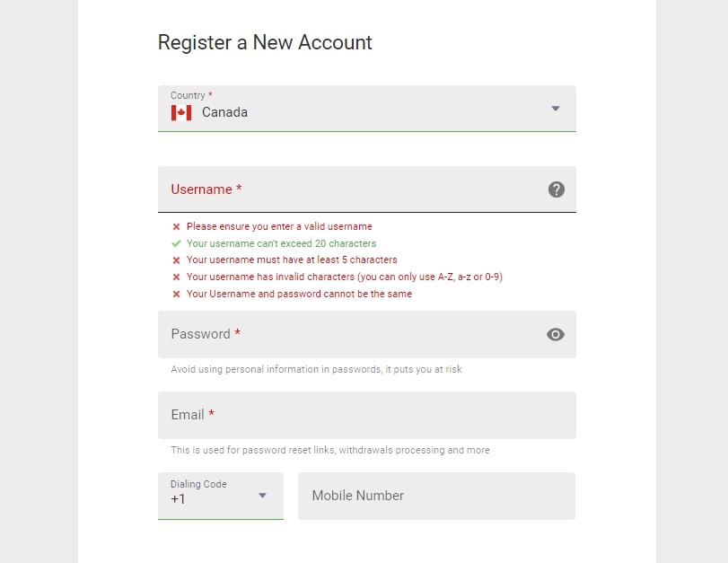The width and height of the screenshot is (728, 563).
Task: Click the +1 dialing code value
Action: tap(178, 499)
